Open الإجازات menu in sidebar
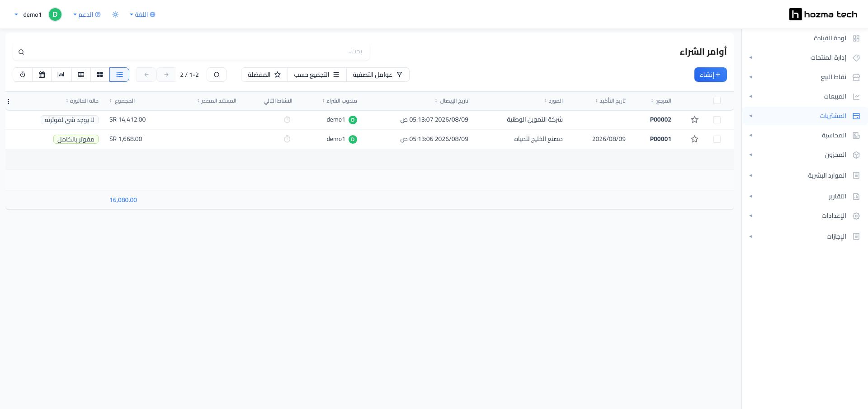Screen dimensions: 868x409 836,237
